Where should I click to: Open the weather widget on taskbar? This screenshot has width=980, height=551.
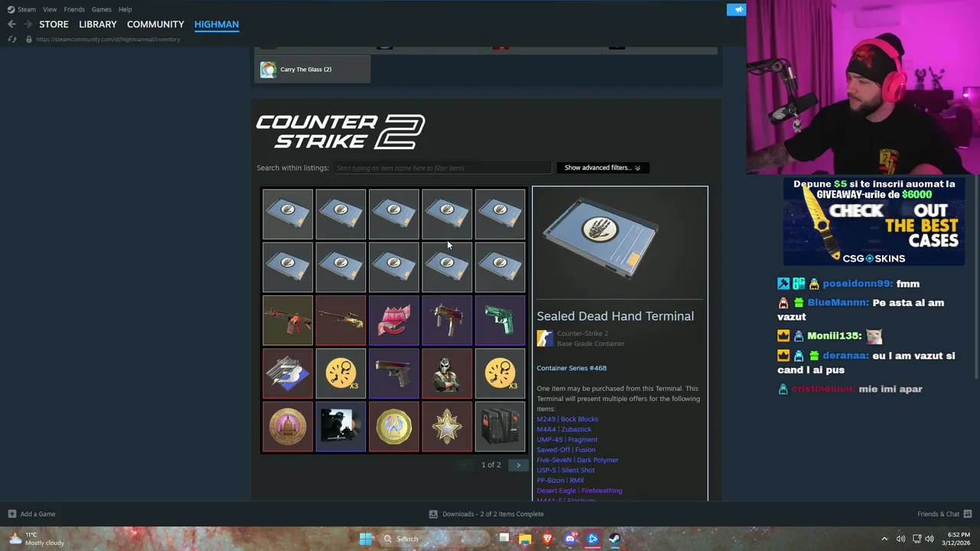[x=36, y=539]
